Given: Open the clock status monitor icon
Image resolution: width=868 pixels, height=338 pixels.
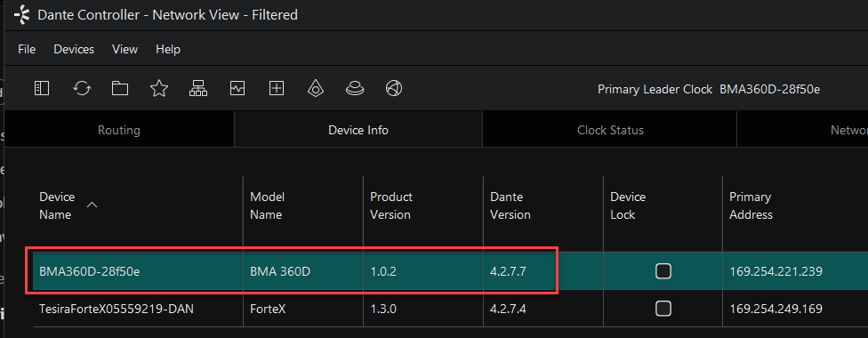Looking at the screenshot, I should 237,88.
